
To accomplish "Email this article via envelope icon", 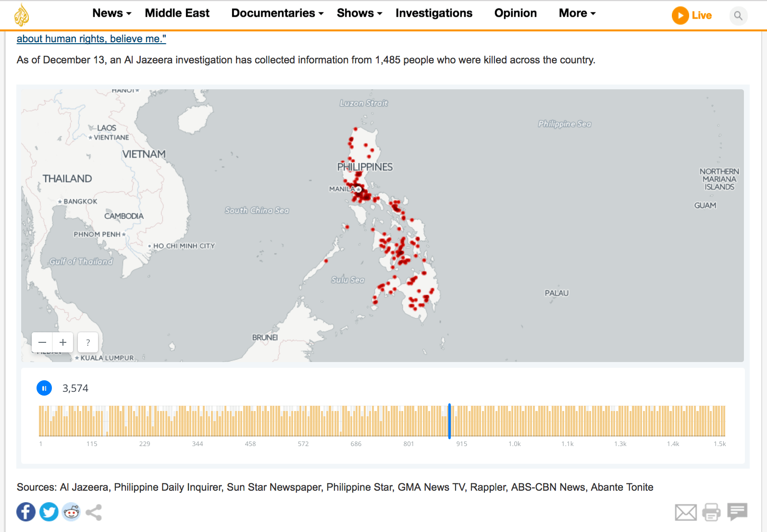I will 685,512.
